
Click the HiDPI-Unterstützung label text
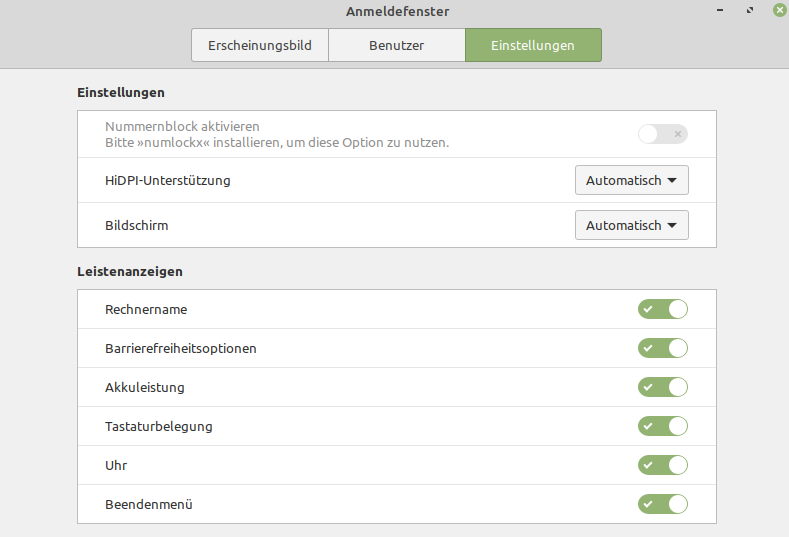point(167,181)
